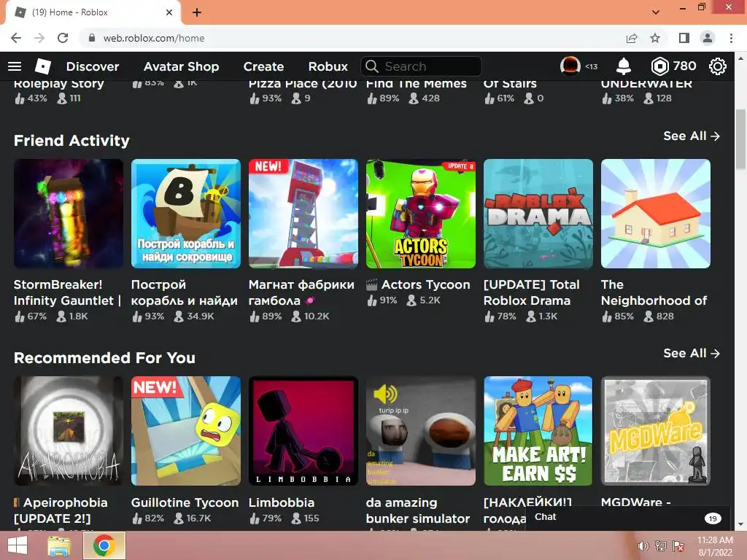
Task: Click the Roblox logo icon
Action: (42, 66)
